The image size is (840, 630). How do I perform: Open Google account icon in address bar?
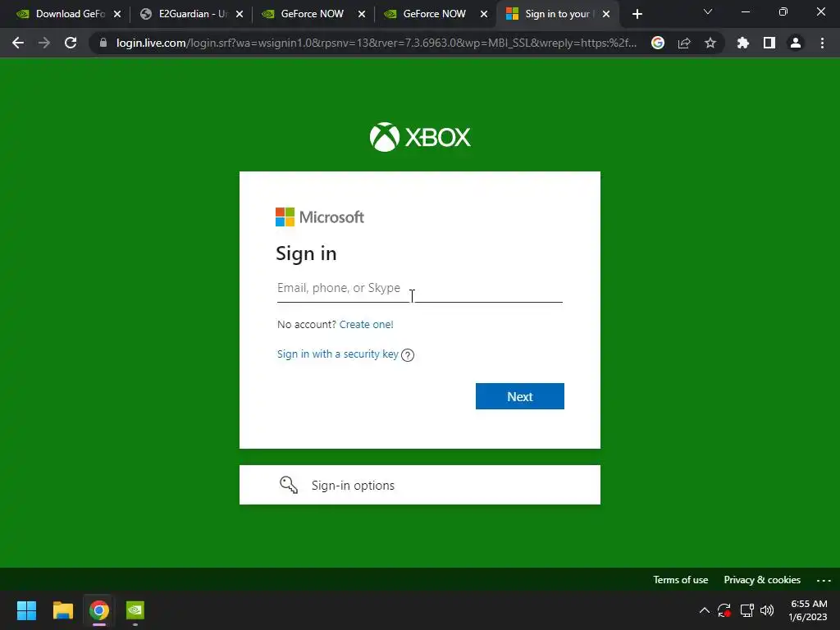tap(658, 43)
